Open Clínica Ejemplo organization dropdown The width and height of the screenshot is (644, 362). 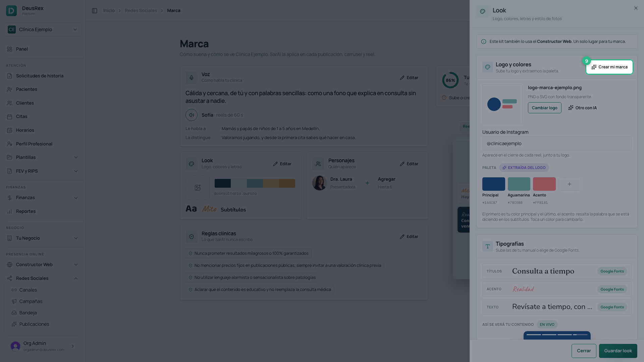click(x=43, y=29)
